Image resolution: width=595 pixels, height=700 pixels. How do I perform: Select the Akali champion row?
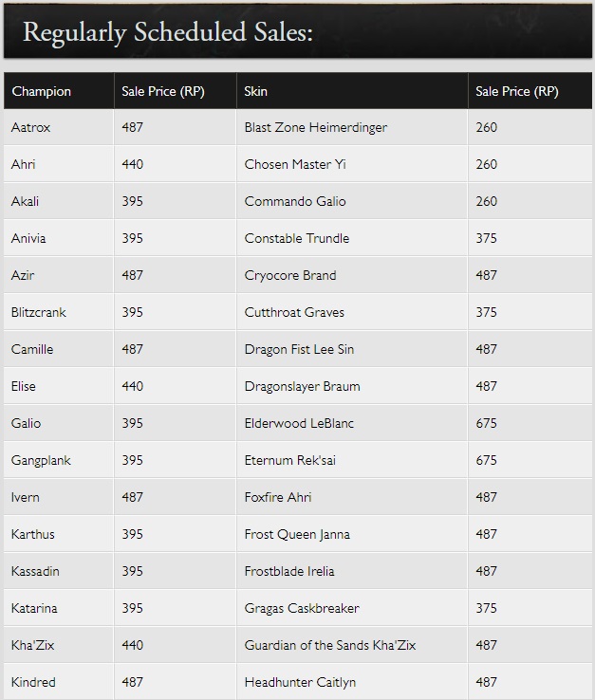(26, 201)
